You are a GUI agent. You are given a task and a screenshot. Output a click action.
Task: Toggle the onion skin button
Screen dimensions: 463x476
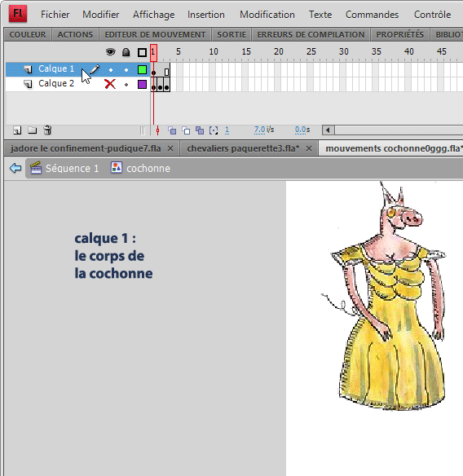[x=172, y=130]
